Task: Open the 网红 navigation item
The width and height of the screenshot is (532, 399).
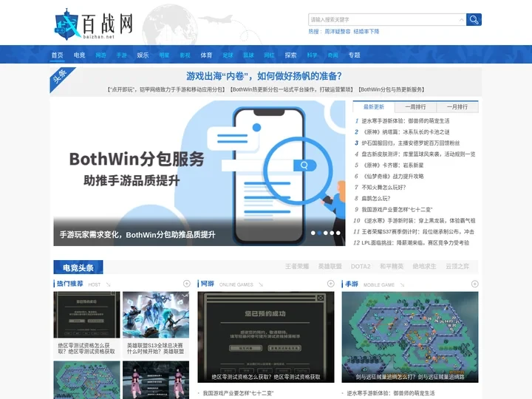Action: [270, 55]
